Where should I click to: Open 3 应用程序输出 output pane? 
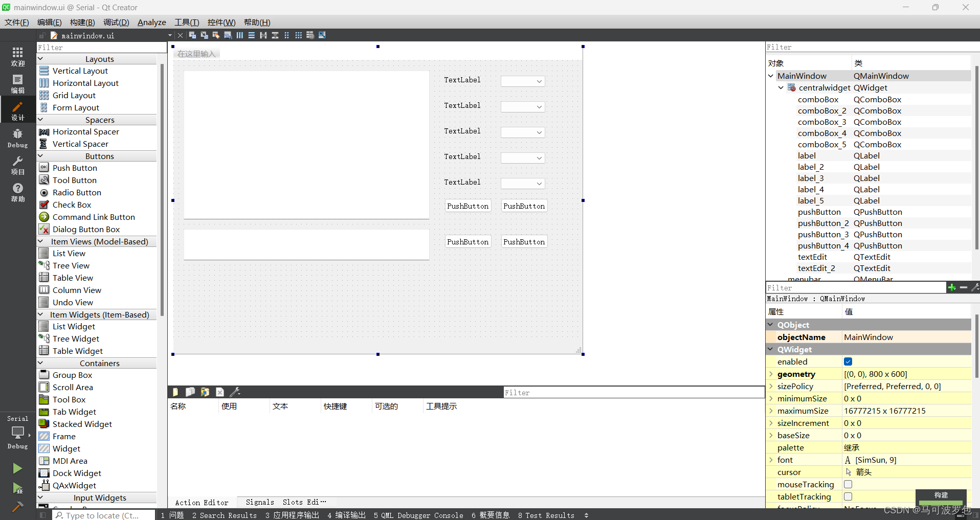pyautogui.click(x=292, y=515)
